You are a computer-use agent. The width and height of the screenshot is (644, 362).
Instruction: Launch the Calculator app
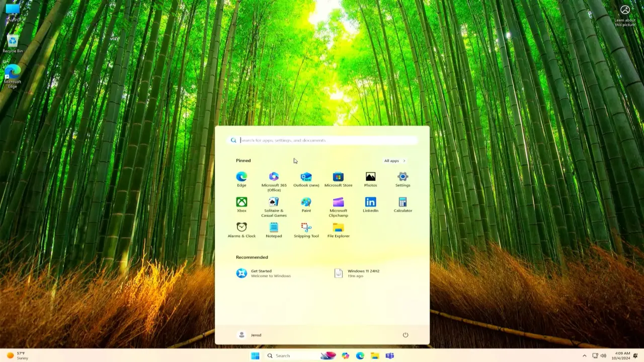(403, 205)
